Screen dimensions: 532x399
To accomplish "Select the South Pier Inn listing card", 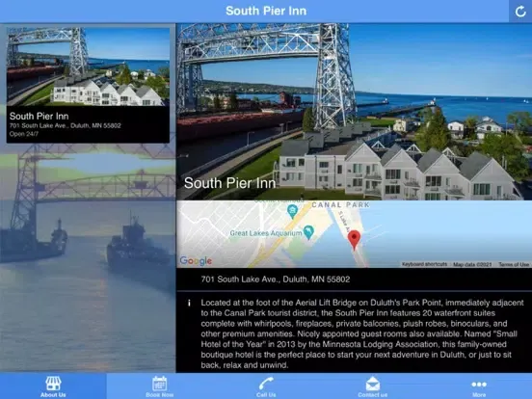I will click(x=88, y=85).
